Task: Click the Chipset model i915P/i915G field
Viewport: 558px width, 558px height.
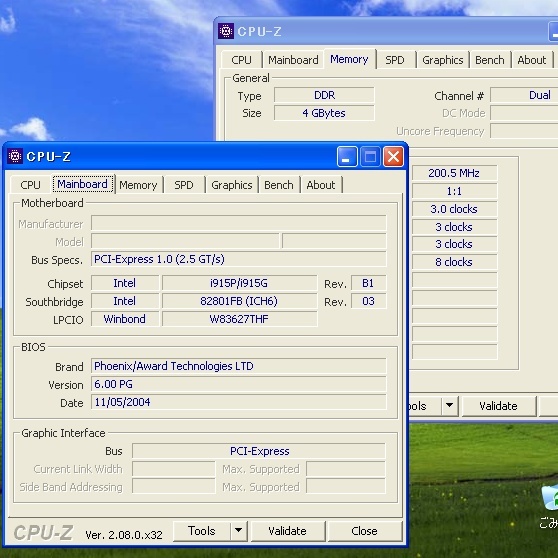Action: tap(239, 283)
